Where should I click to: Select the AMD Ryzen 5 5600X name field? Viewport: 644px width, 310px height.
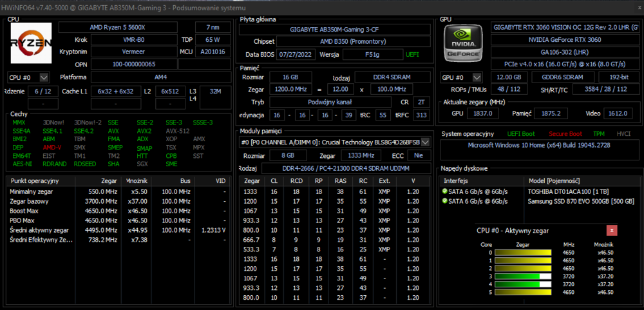[118, 27]
